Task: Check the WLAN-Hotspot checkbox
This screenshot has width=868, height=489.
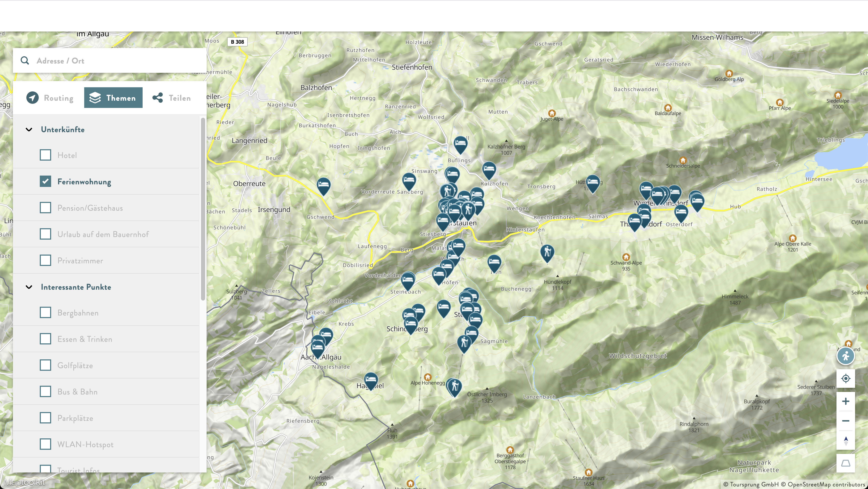Action: click(45, 444)
